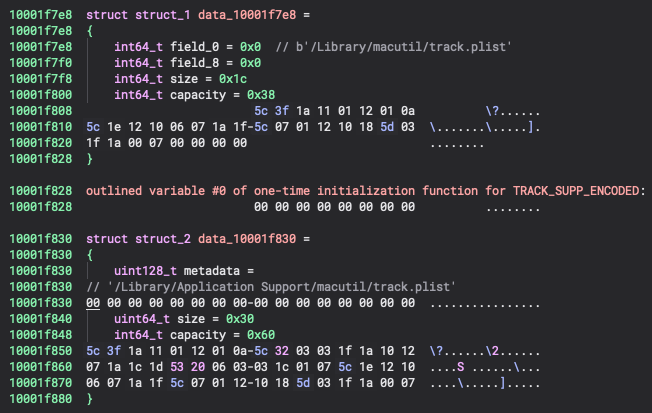Select the 0x38 capacity value

[x=261, y=95]
